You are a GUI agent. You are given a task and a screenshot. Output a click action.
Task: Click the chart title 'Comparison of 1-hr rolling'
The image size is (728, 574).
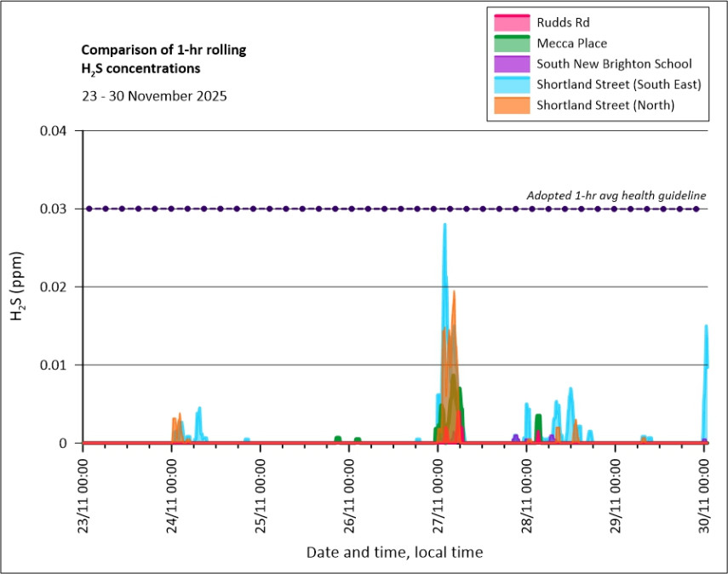163,50
